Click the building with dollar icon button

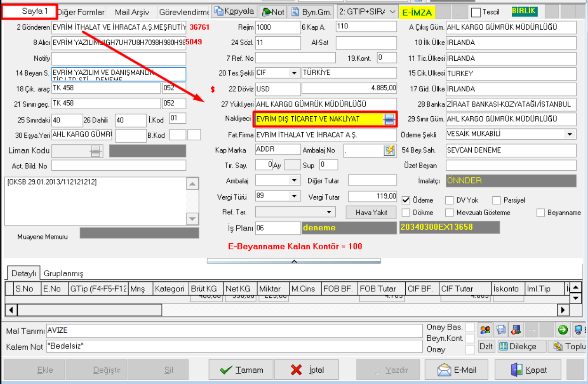coord(516,329)
